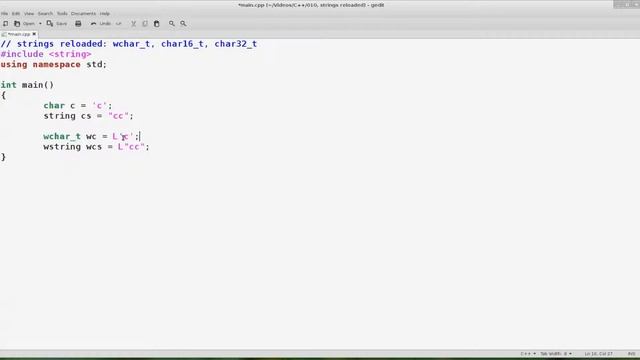Viewport: 640px width, 360px height.
Task: Open the Tools menu
Action: click(x=62, y=13)
